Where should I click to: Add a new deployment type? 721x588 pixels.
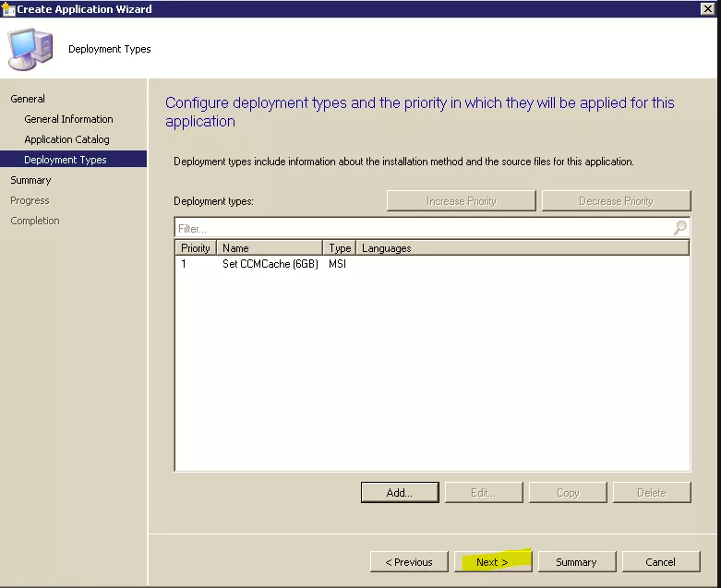pyautogui.click(x=400, y=492)
